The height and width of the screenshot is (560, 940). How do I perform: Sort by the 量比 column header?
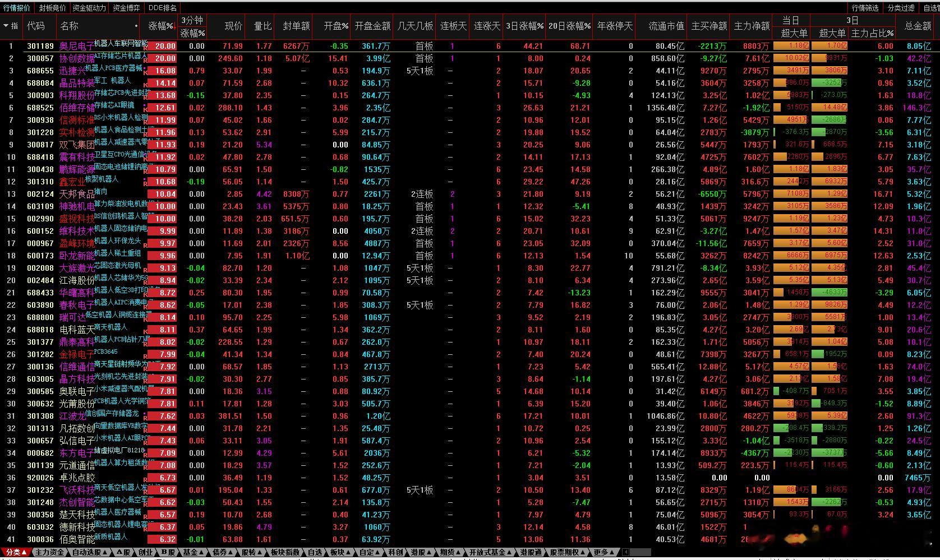(x=262, y=26)
